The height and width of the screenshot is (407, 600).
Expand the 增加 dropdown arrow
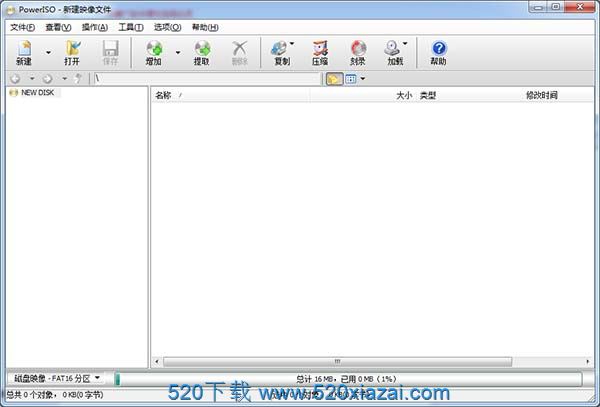pyautogui.click(x=178, y=52)
